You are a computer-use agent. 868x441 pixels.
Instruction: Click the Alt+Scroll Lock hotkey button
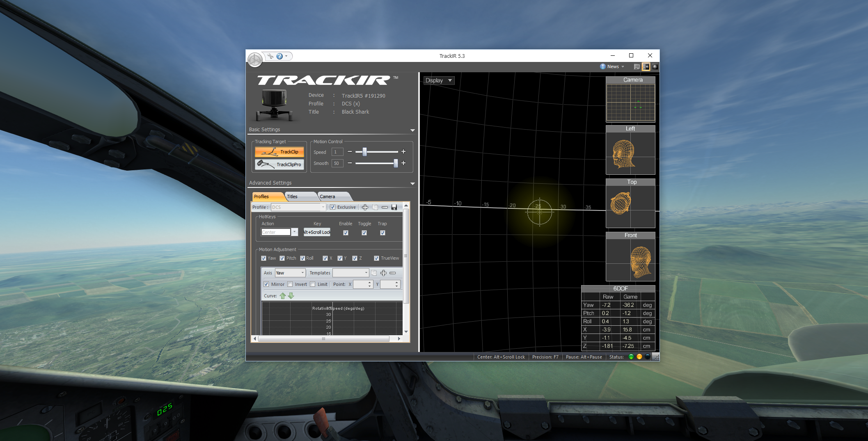317,232
